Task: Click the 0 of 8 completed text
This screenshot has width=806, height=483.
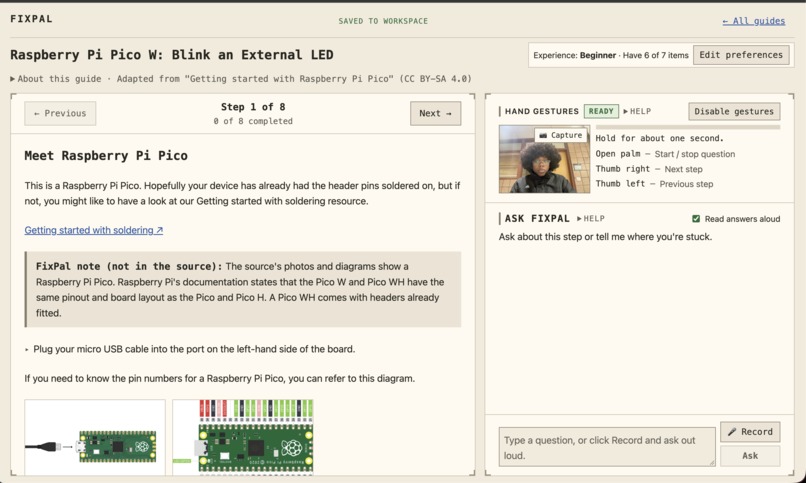Action: 253,121
